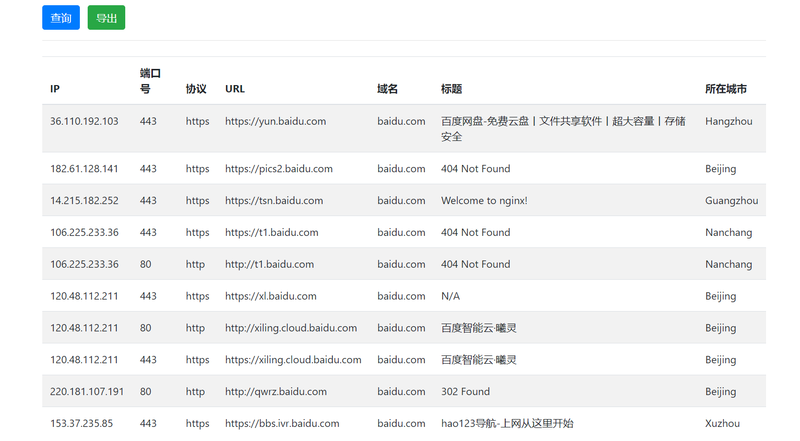This screenshot has width=800, height=441.
Task: Open the https://xl.baidu.com URL
Action: pos(270,297)
